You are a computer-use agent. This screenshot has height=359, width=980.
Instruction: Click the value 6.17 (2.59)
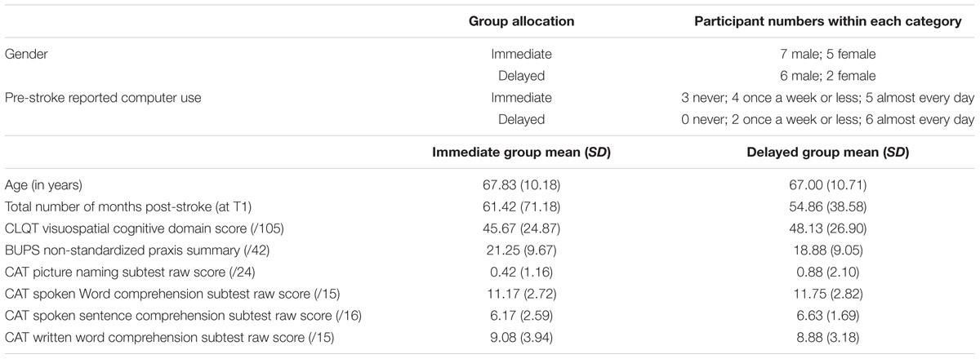(521, 313)
